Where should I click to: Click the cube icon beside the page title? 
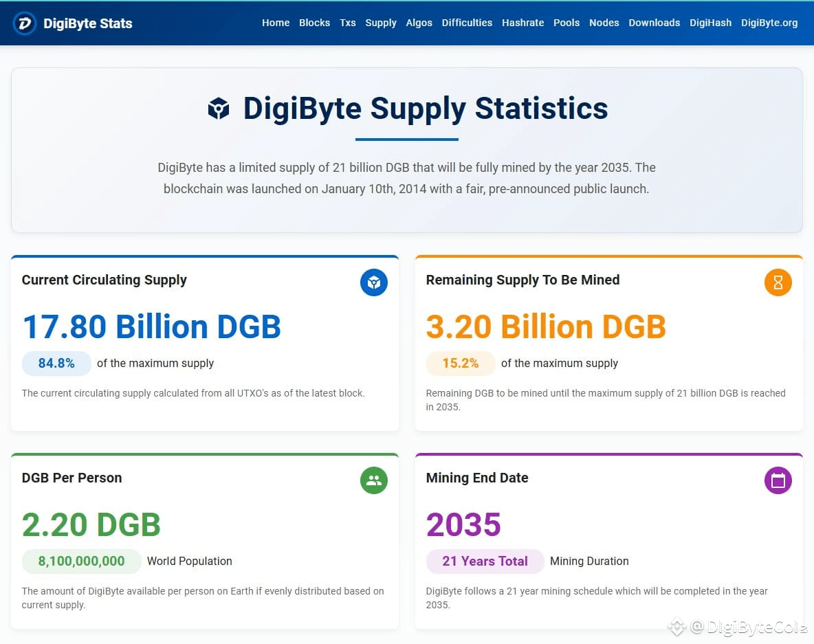[x=219, y=109]
